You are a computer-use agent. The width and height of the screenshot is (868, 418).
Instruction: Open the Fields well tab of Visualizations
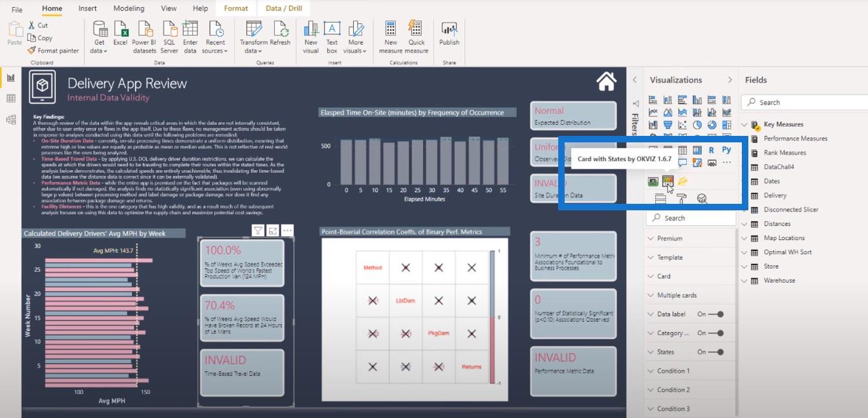(x=660, y=199)
